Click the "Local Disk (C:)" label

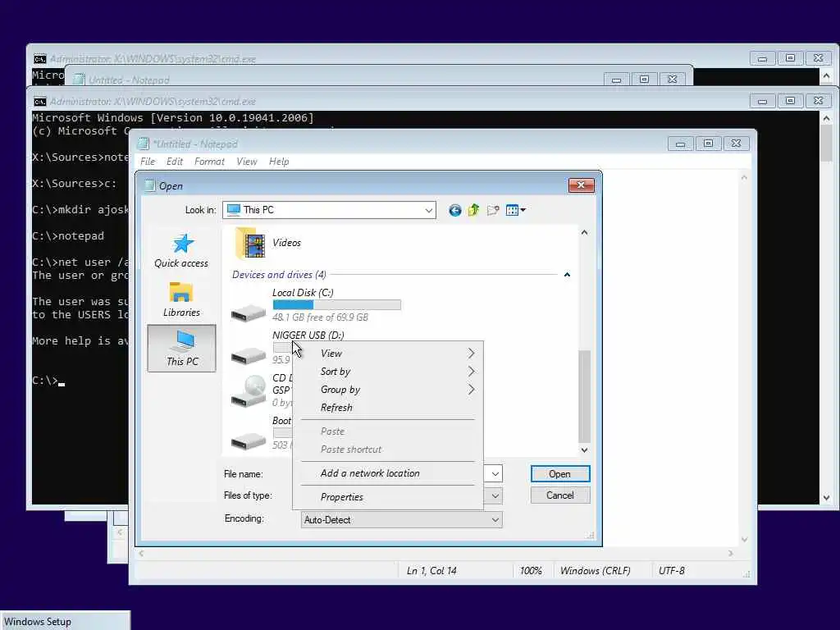[x=303, y=293]
